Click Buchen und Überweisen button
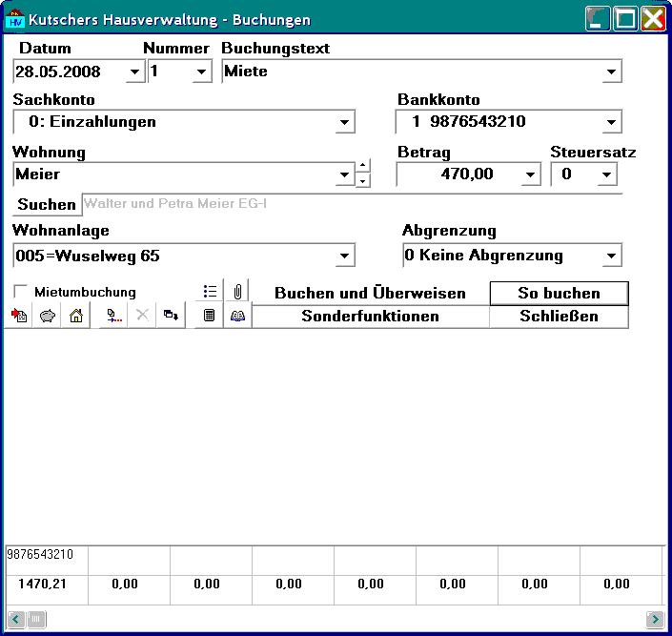This screenshot has height=636, width=672. (370, 293)
